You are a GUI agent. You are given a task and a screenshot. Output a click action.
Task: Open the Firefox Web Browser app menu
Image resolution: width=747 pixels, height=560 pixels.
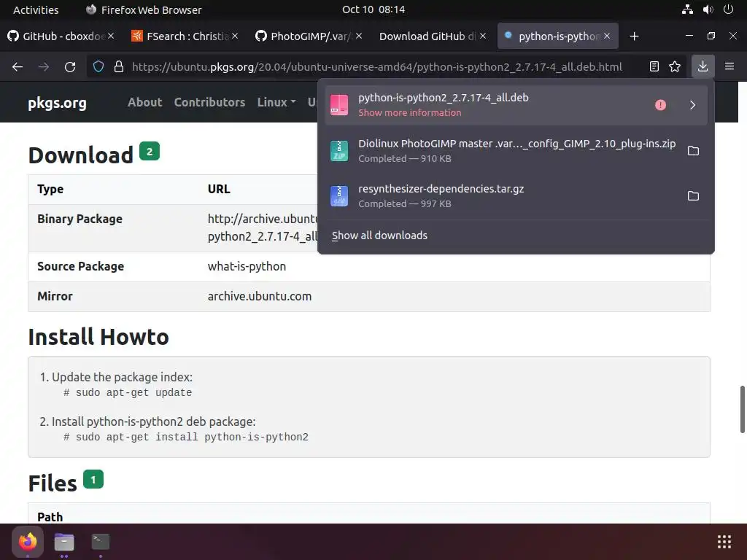click(144, 9)
